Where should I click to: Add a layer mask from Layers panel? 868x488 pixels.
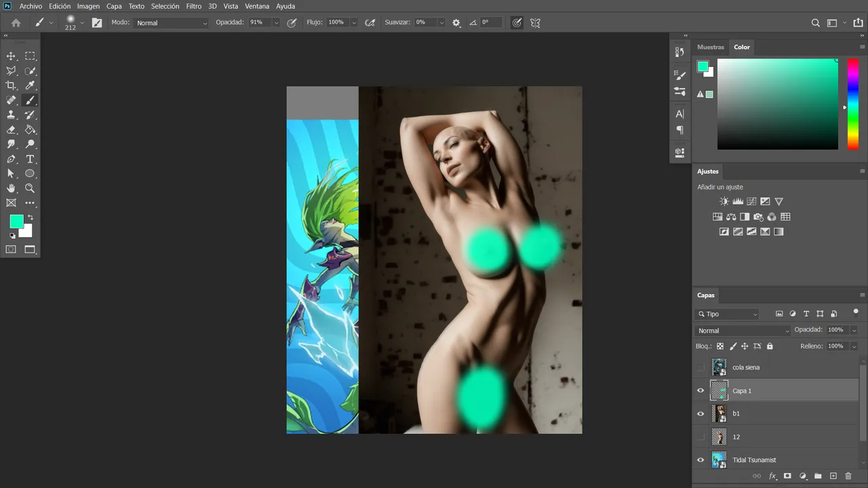tap(787, 476)
